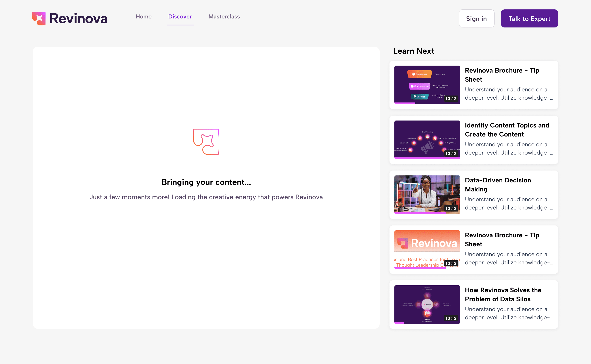The image size is (591, 364).
Task: Open the orange Revinova brochure thumbnail
Action: [427, 249]
